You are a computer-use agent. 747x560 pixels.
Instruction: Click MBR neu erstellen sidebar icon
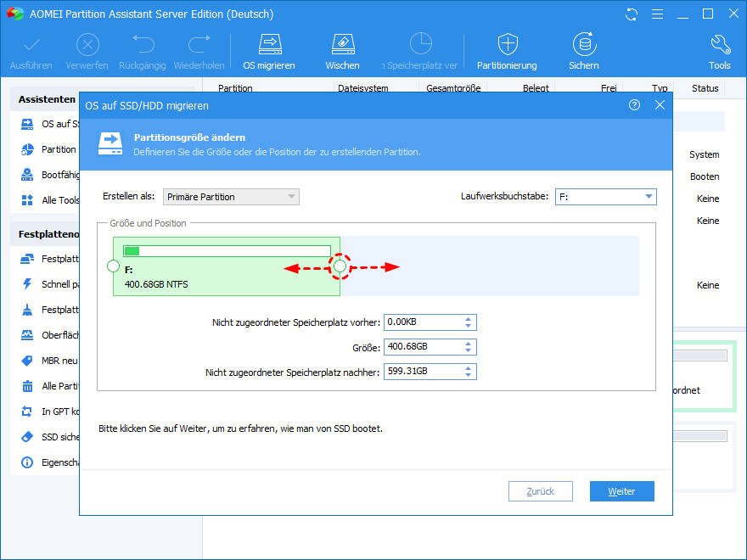(27, 361)
